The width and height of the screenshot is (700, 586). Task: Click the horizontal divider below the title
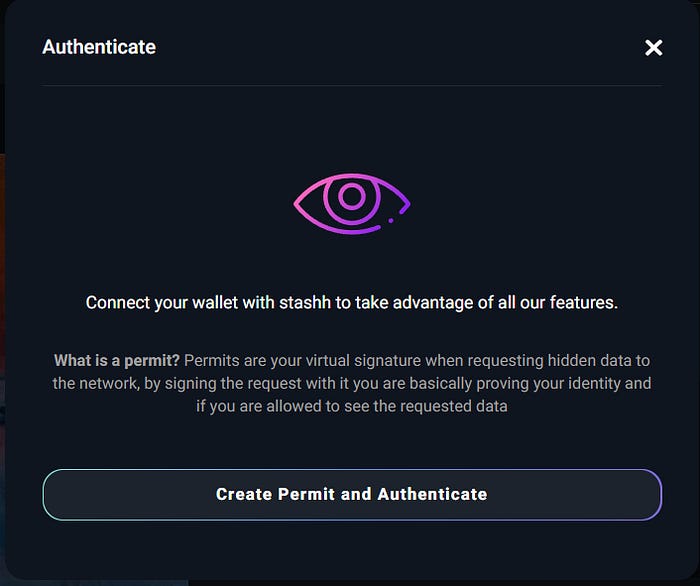pyautogui.click(x=352, y=85)
